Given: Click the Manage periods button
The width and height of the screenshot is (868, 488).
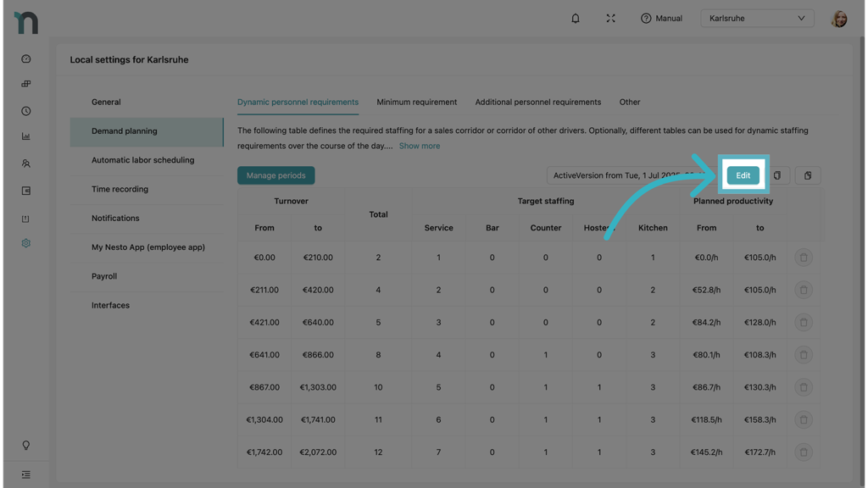Looking at the screenshot, I should click(x=275, y=175).
